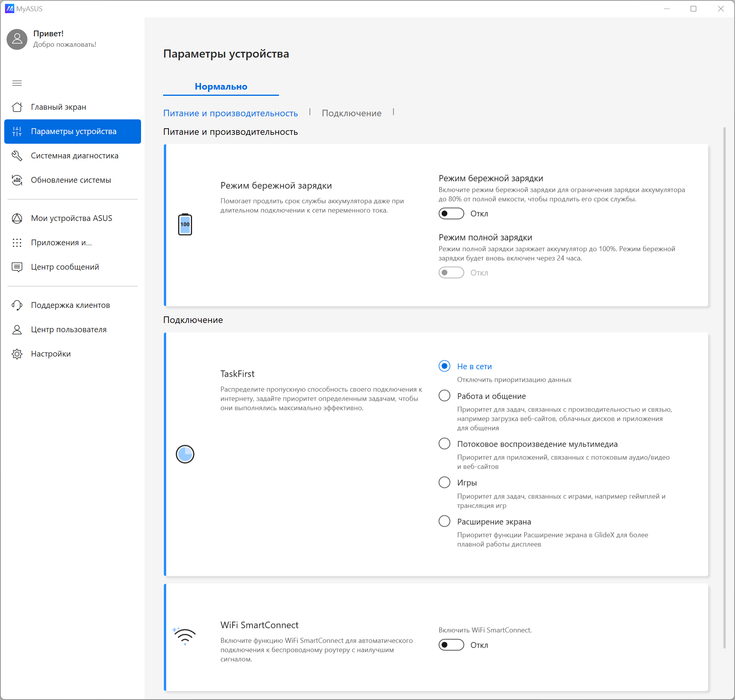The width and height of the screenshot is (735, 700).
Task: Switch to the Нормально tab
Action: click(221, 87)
